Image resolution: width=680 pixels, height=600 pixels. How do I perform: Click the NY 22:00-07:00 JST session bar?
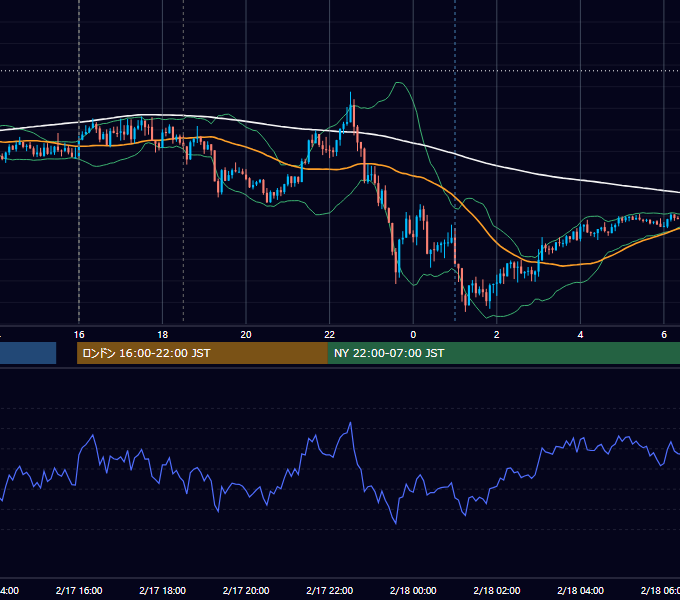click(503, 353)
